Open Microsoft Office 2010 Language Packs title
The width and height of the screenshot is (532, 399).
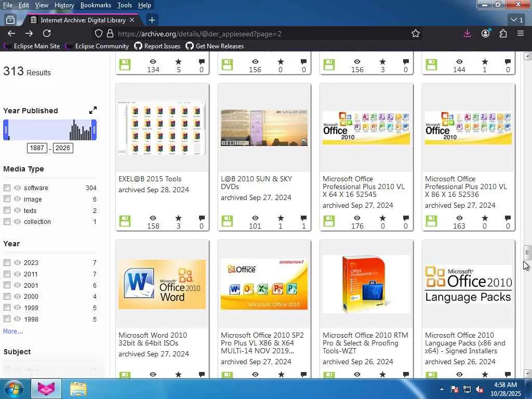pos(465,343)
